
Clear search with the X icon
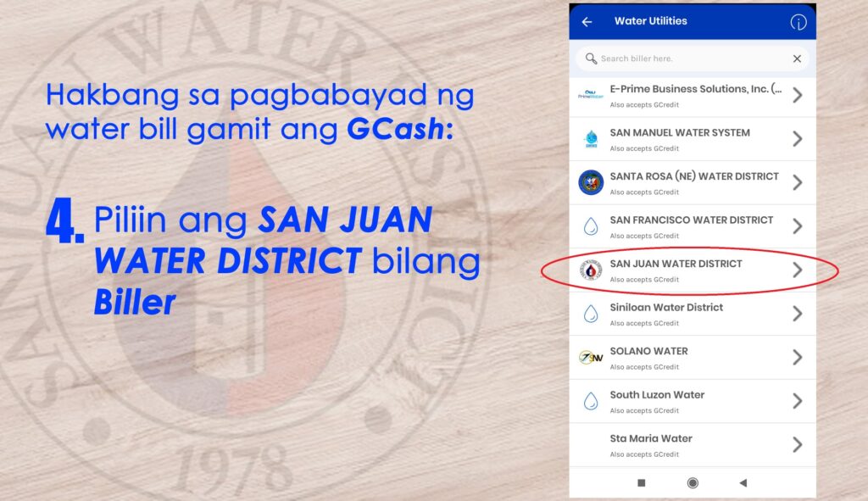(x=797, y=58)
